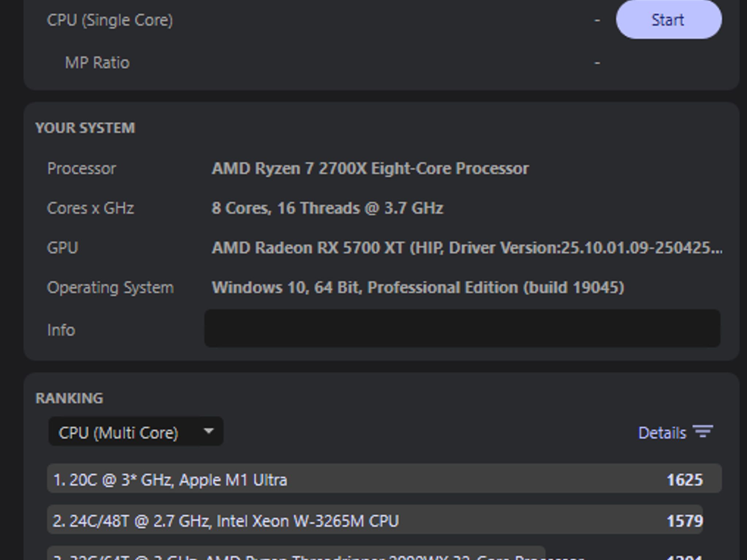Select the Intel Xeon W-3265M ranking entry

click(x=375, y=520)
